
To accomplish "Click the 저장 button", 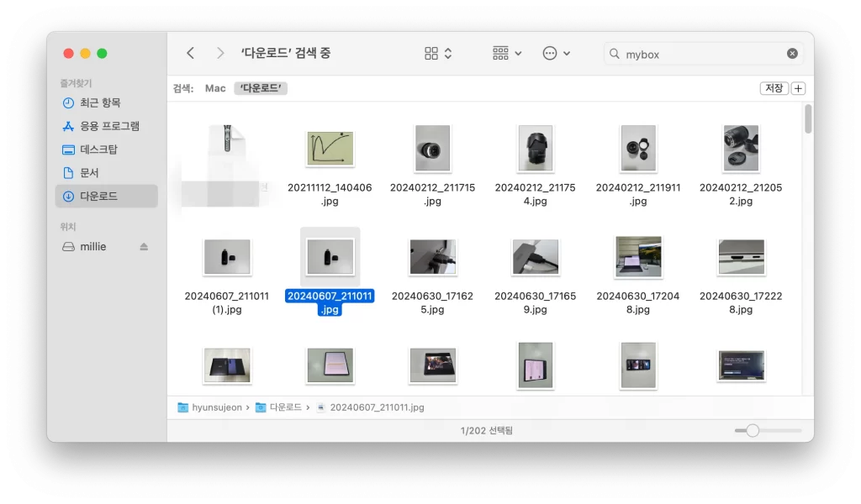I will point(774,88).
